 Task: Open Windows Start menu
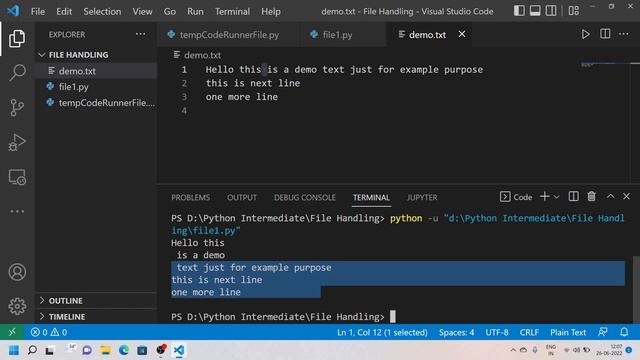(x=14, y=350)
